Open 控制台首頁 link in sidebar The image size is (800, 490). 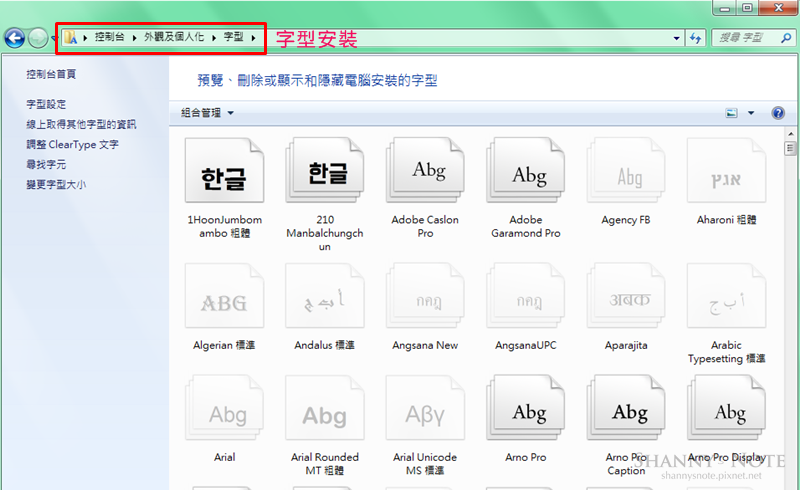click(51, 74)
